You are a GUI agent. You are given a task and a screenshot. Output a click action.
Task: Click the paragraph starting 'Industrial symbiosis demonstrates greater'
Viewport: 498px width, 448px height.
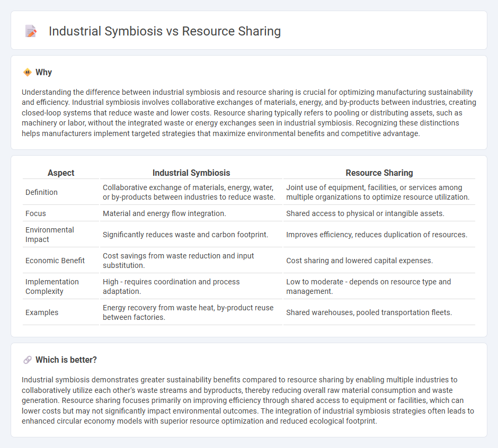(249, 400)
